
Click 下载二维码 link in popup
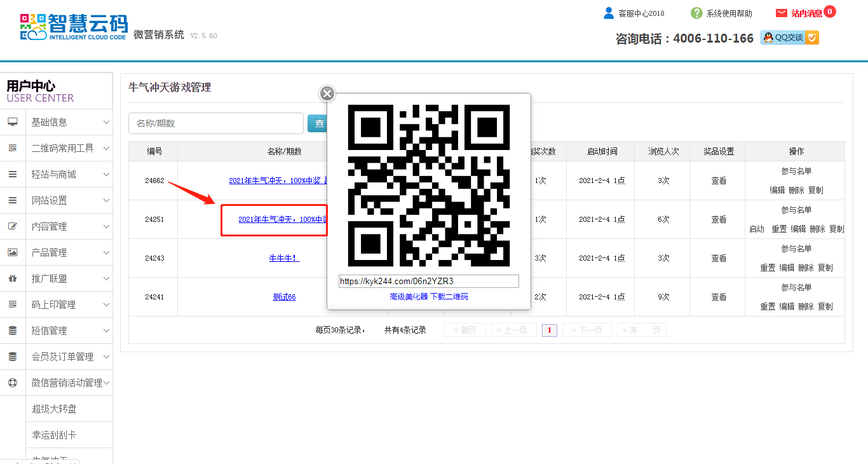pyautogui.click(x=449, y=297)
